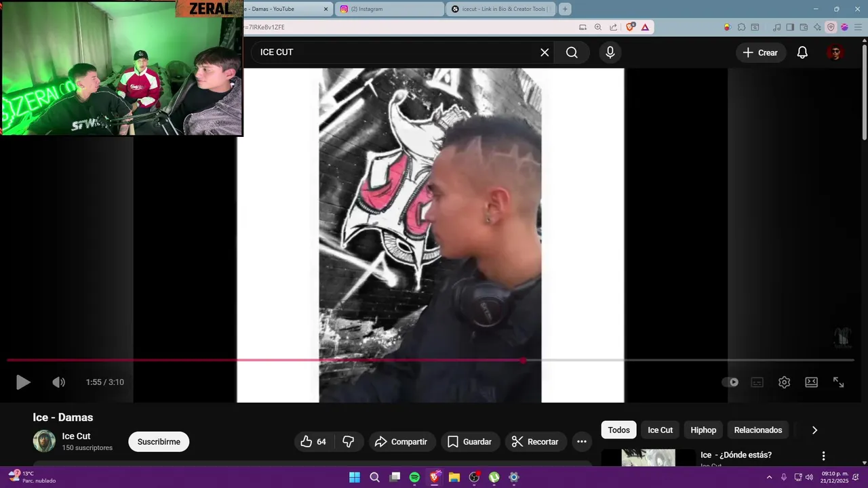Open options for Ice - ¿Dónde estás? video

coord(823,456)
